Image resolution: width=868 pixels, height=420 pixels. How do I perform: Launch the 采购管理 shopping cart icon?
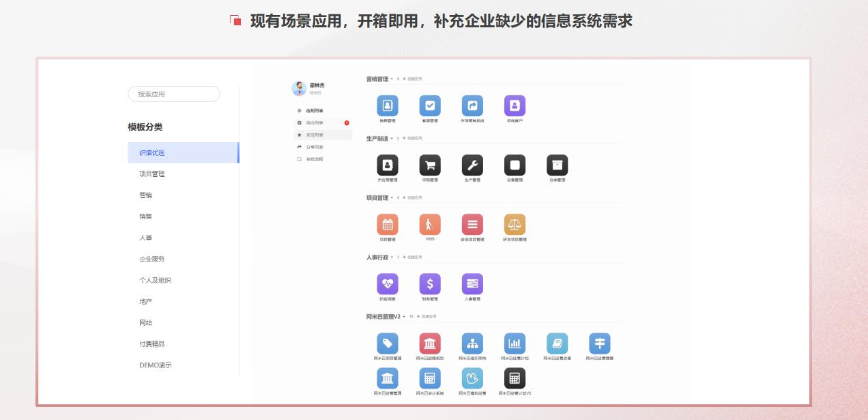(430, 166)
